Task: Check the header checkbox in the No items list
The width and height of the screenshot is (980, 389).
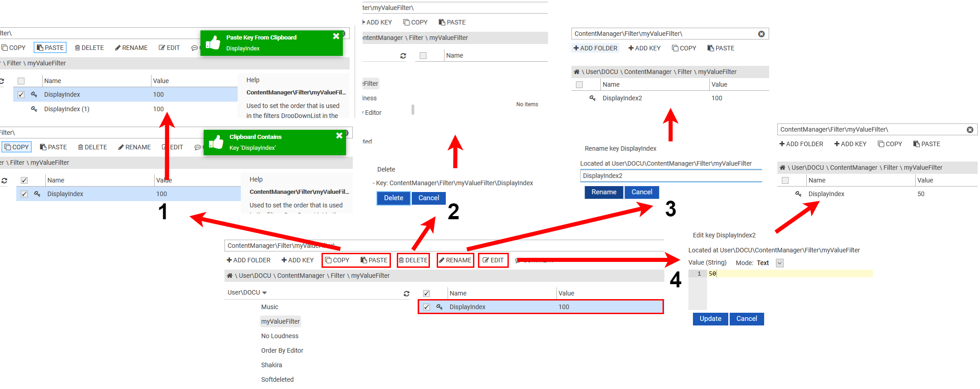Action: [423, 55]
